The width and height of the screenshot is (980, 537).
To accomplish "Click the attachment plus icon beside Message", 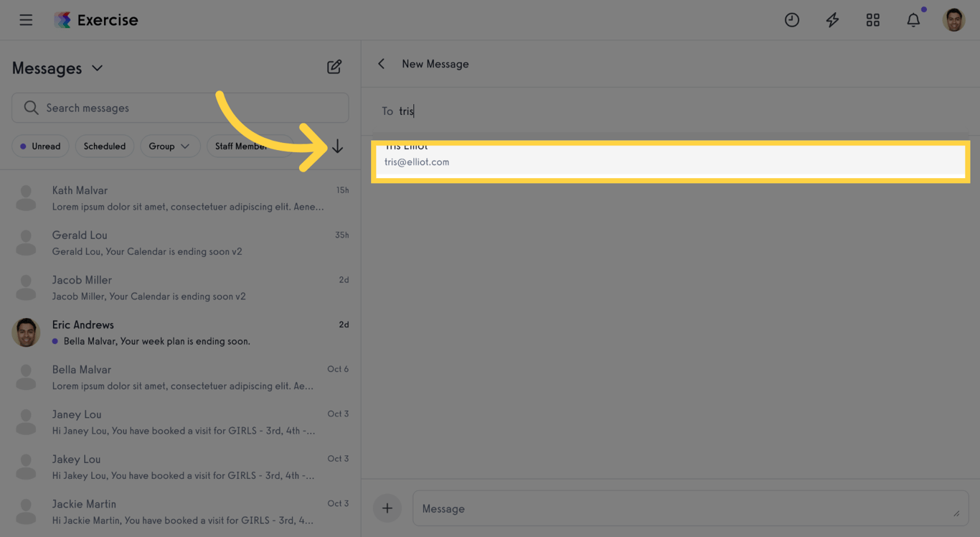I will click(x=387, y=508).
